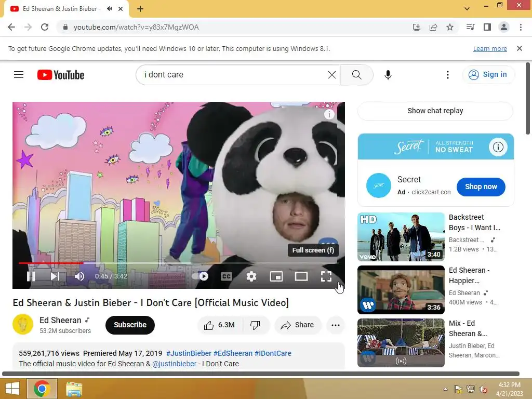Open Chrome from the taskbar
Image resolution: width=532 pixels, height=399 pixels.
[42, 389]
